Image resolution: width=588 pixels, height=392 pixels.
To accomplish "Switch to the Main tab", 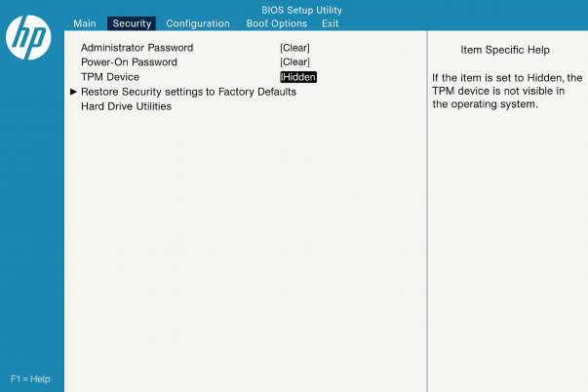I will point(85,23).
